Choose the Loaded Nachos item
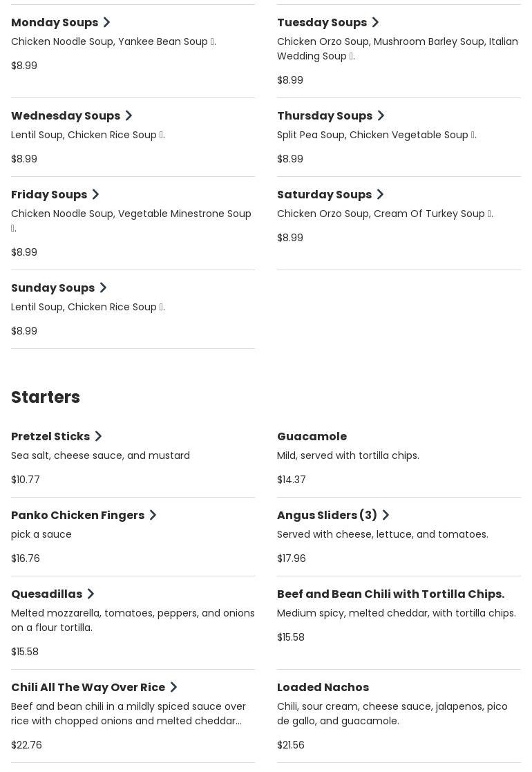This screenshot has height=772, width=532. (323, 688)
